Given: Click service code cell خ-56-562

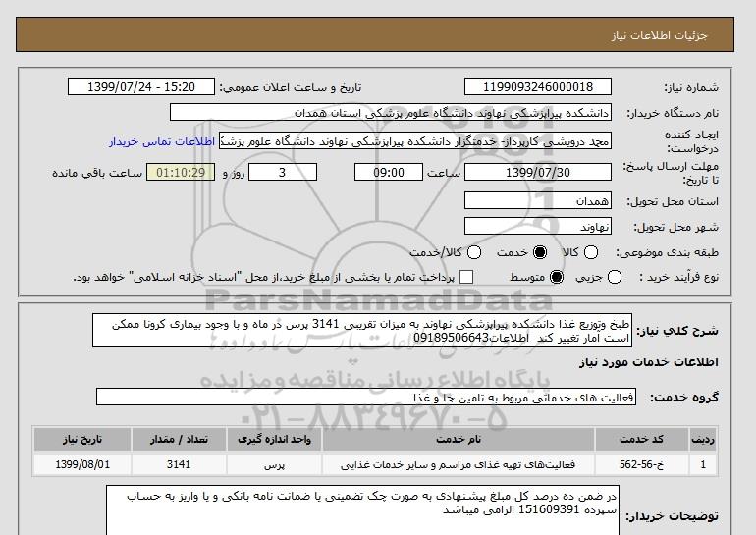Looking at the screenshot, I should click(642, 464).
